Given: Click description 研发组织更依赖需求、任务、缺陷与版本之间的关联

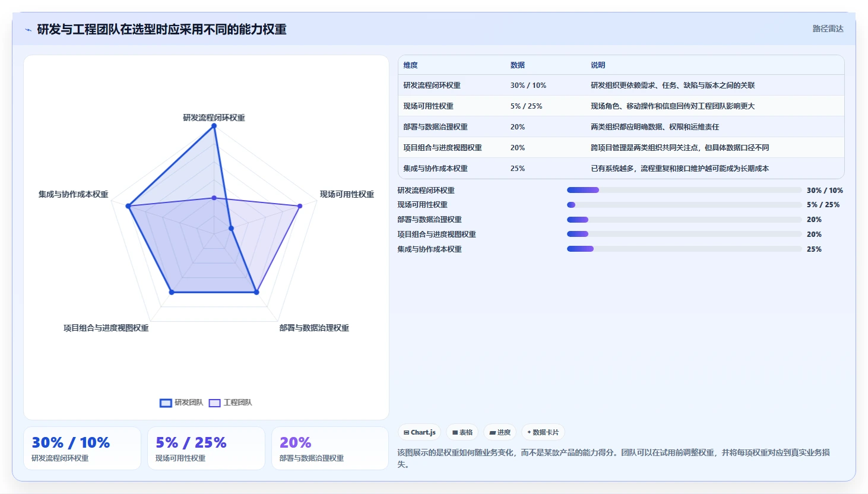Looking at the screenshot, I should [x=673, y=85].
